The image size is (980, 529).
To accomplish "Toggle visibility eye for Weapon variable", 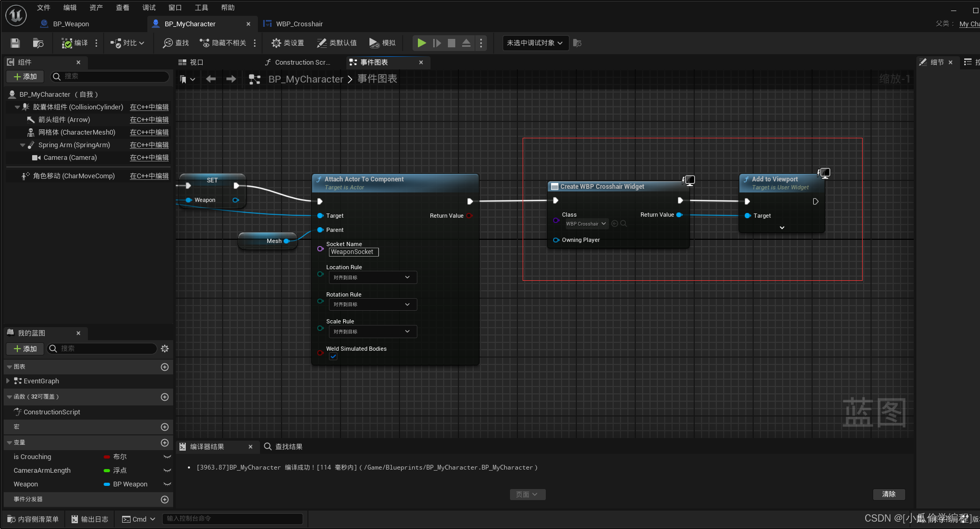I will (x=167, y=484).
